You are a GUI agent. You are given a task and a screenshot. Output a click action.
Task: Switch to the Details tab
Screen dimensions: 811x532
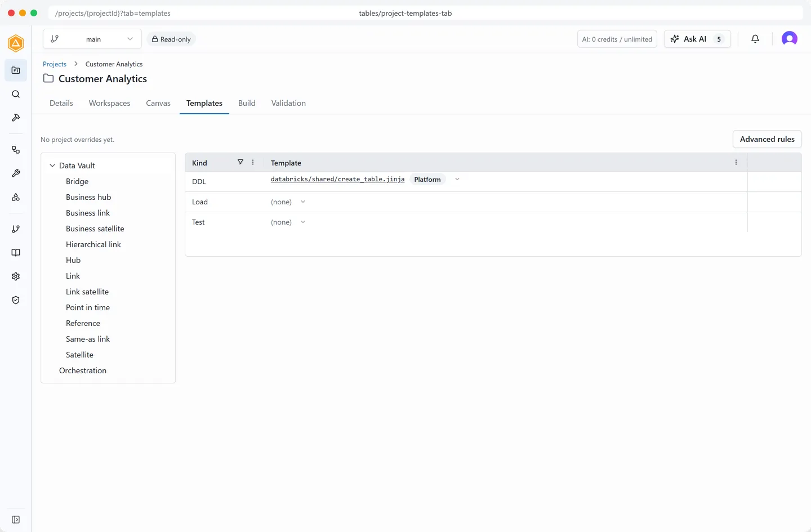click(61, 103)
